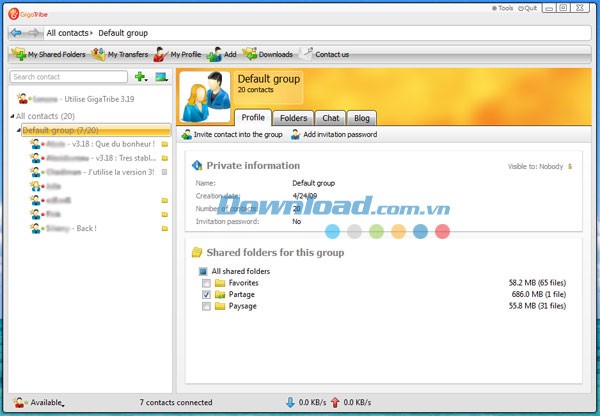
Task: Check the Paysage folder checkbox
Action: point(206,306)
